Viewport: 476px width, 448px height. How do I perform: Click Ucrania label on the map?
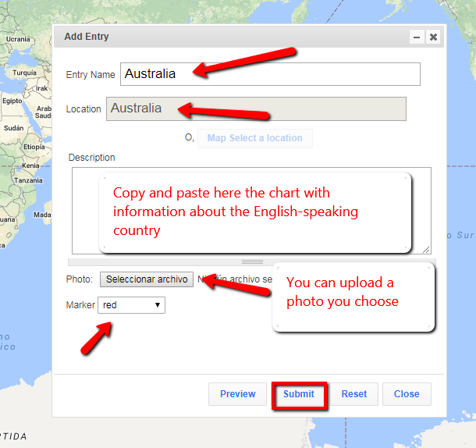[x=18, y=38]
